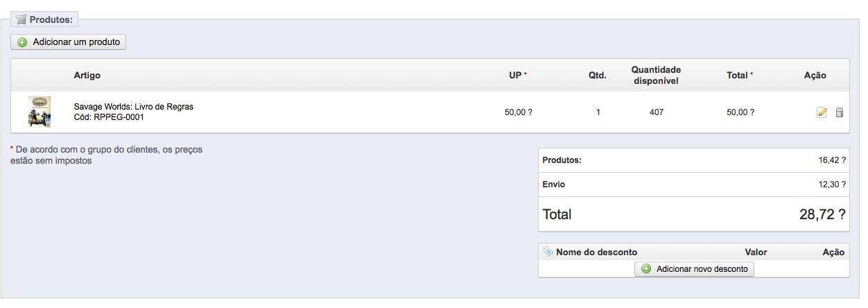Image resolution: width=868 pixels, height=308 pixels.
Task: Click the trash delete icon in Ação column
Action: point(839,112)
